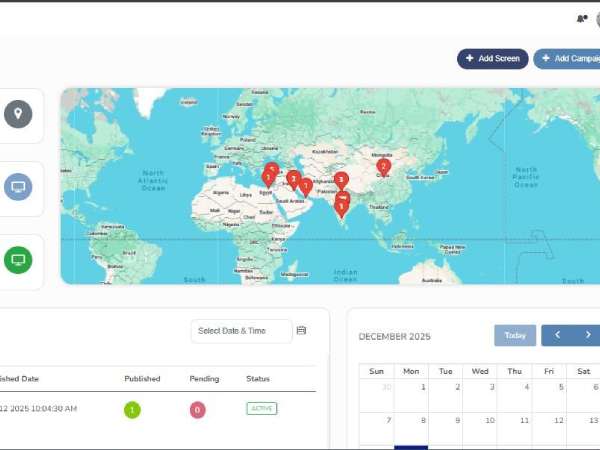Screen dimensions: 600x450
Task: Click the 10:04:30 AM date cell
Action: click(38, 409)
